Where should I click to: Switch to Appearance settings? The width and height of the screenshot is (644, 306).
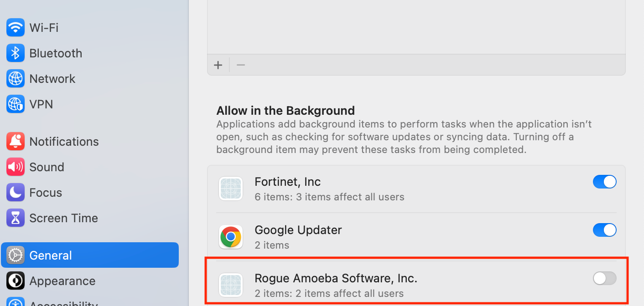point(90,281)
